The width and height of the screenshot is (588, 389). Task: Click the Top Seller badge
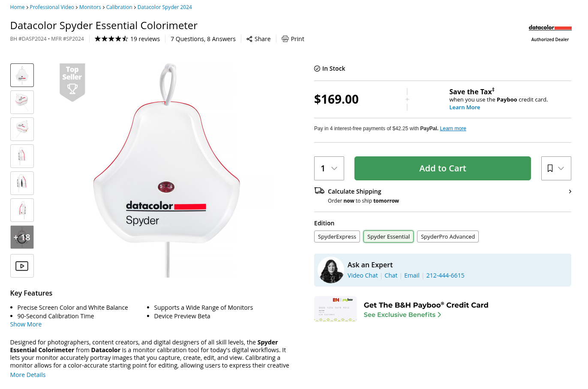click(72, 81)
